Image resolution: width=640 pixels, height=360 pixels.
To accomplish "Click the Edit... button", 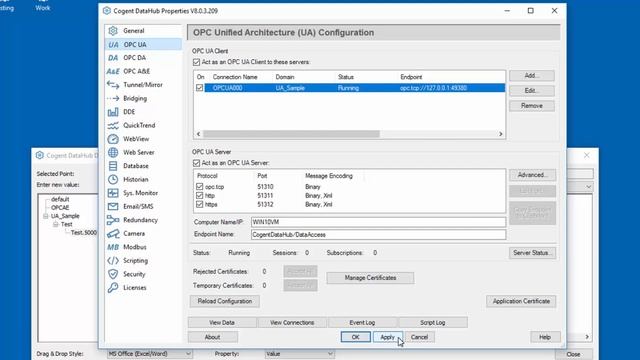I will pyautogui.click(x=532, y=91).
